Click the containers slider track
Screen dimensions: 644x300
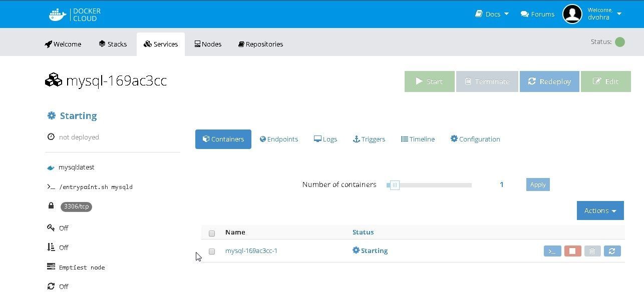click(429, 185)
